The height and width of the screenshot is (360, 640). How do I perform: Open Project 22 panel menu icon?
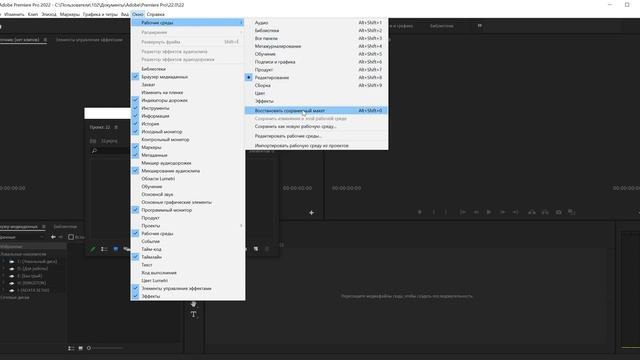click(x=116, y=127)
